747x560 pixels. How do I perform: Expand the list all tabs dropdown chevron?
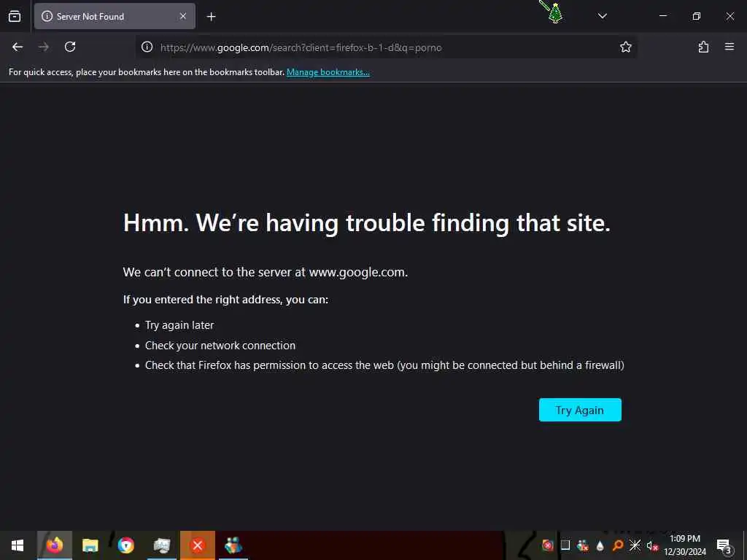[602, 16]
